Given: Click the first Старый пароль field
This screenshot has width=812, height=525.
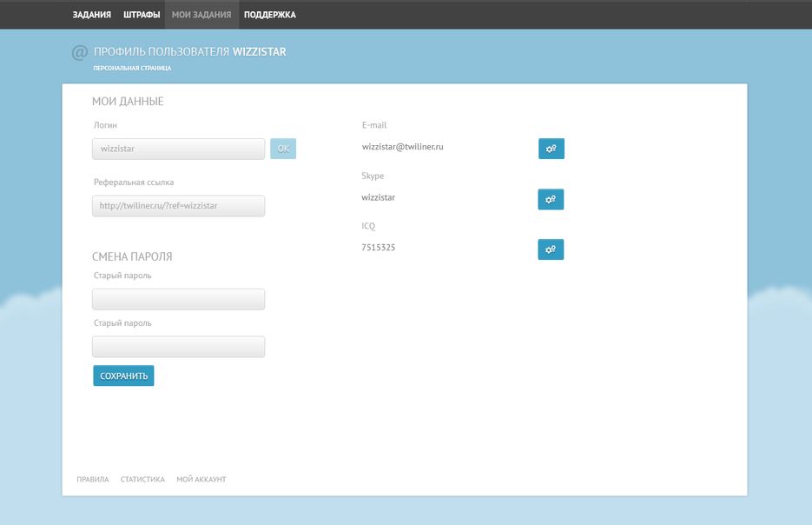Looking at the screenshot, I should coord(178,299).
